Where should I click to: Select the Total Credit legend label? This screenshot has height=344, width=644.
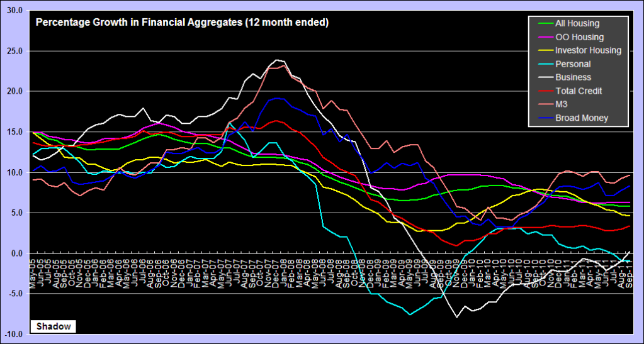[579, 91]
